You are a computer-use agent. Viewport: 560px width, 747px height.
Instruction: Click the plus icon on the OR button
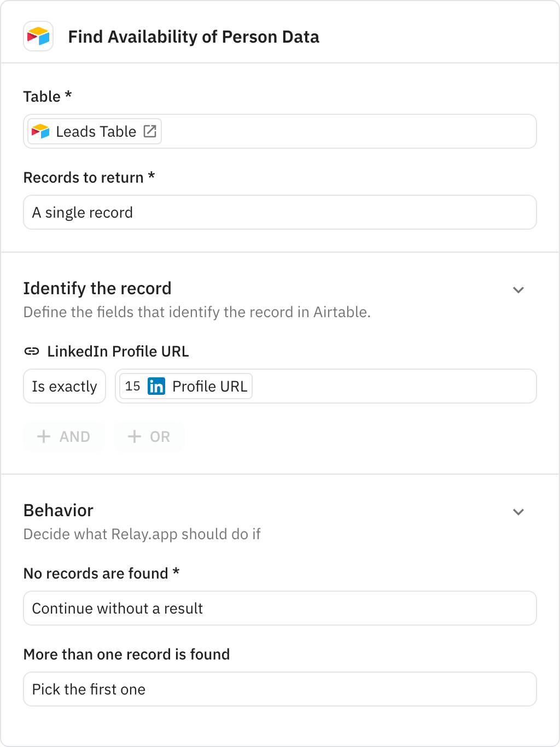tap(134, 436)
